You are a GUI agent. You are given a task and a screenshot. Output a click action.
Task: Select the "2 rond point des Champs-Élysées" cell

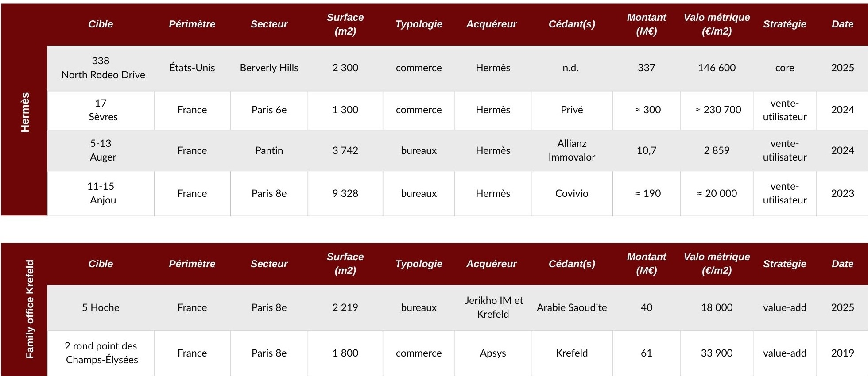tap(101, 353)
